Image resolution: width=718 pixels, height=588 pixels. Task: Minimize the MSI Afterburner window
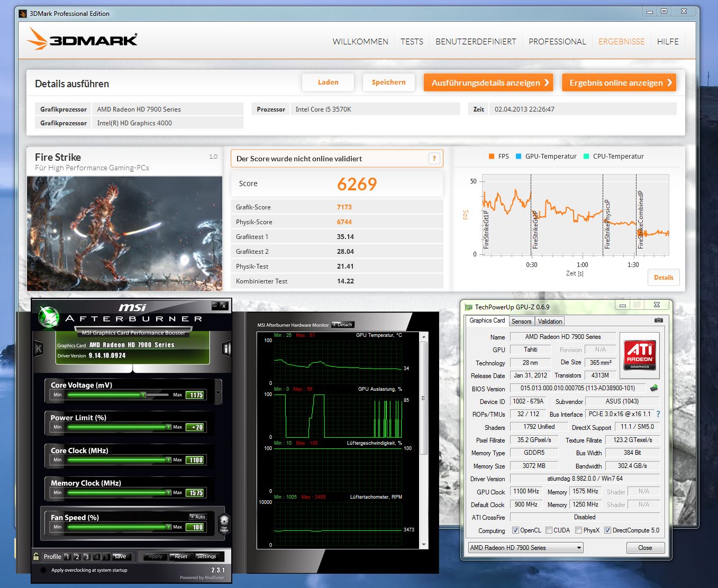pyautogui.click(x=215, y=306)
